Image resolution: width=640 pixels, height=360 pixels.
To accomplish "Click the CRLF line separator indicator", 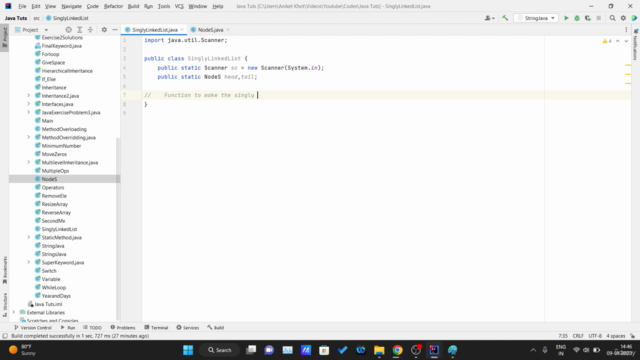I will pos(578,336).
